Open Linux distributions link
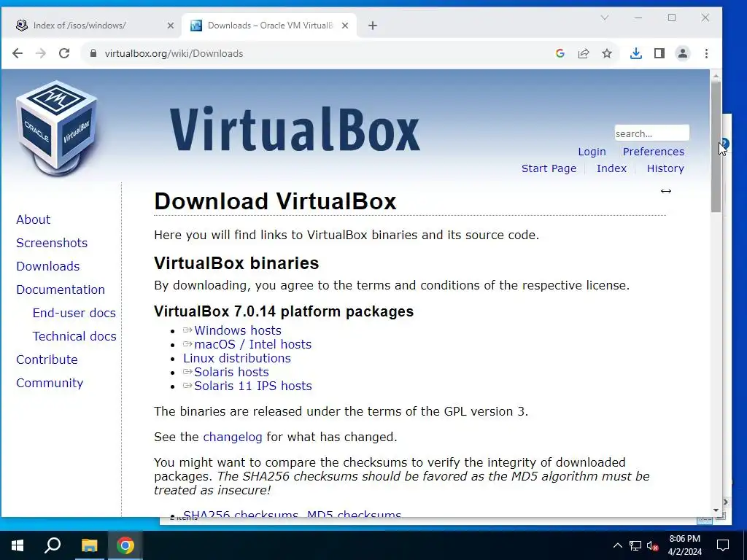This screenshot has height=560, width=747. [237, 358]
